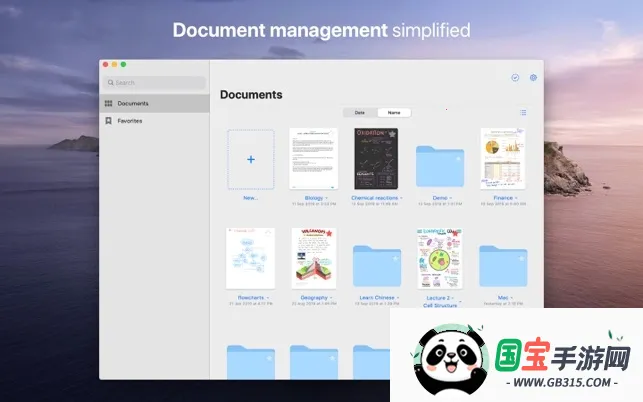Click the Demo folder name label

click(x=440, y=198)
